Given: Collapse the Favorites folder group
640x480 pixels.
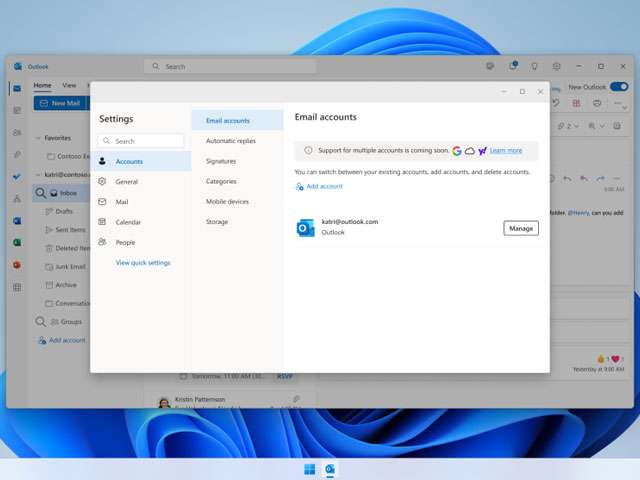Looking at the screenshot, I should coord(38,138).
